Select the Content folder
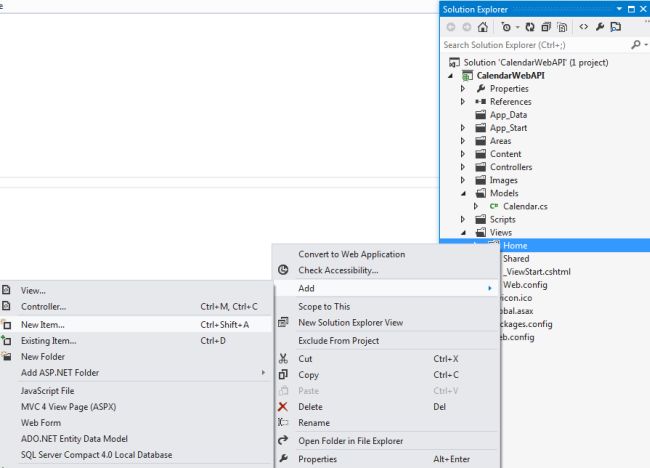Image resolution: width=650 pixels, height=468 pixels. tap(505, 154)
